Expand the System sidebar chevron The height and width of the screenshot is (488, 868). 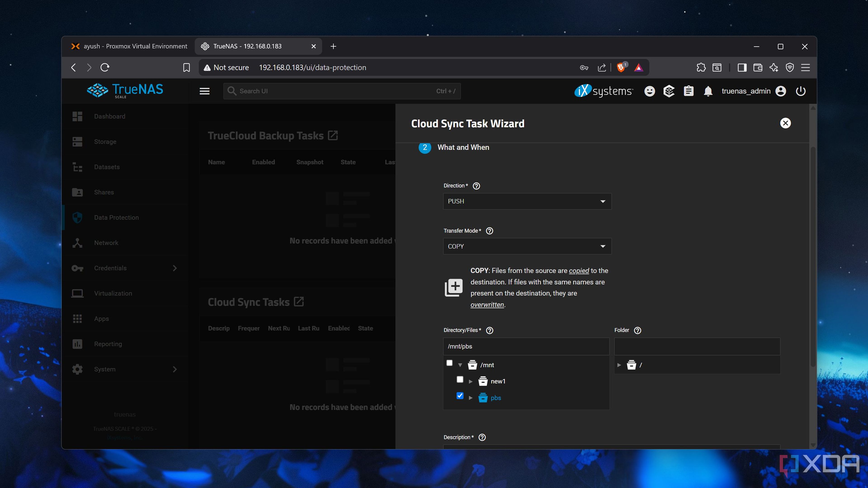point(175,369)
